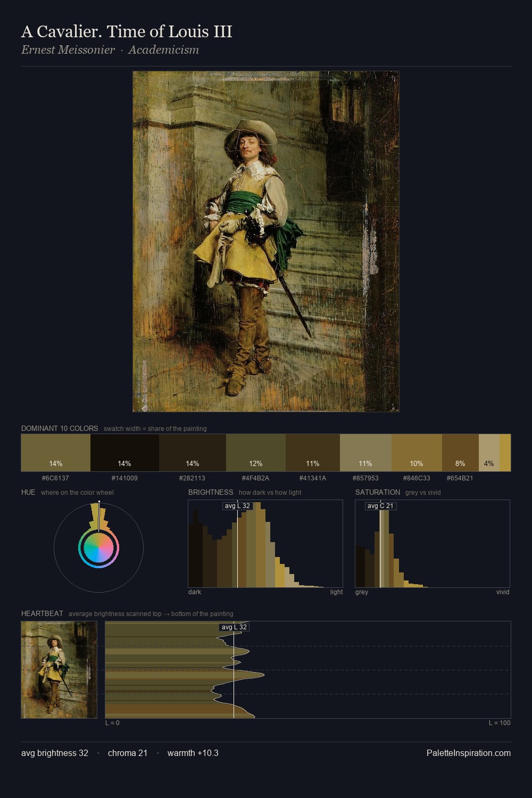The height and width of the screenshot is (798, 532).
Task: Pick the #282113 dark brown swatch
Action: (193, 453)
